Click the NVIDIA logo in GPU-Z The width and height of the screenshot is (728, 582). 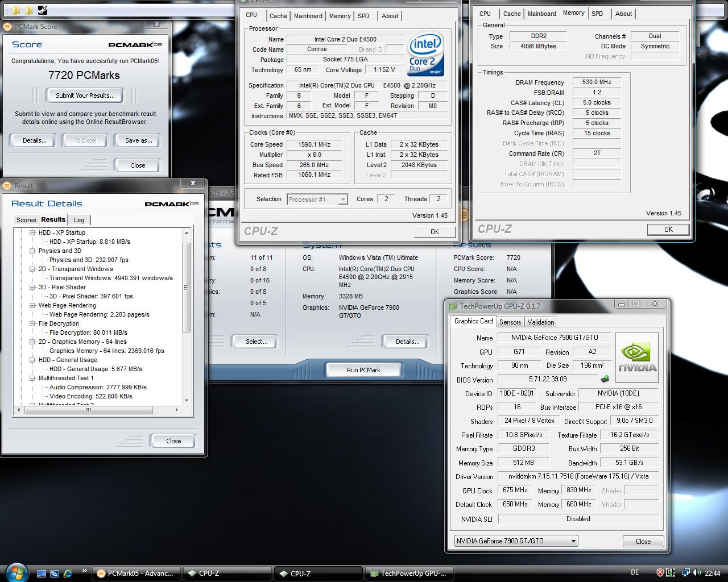[x=637, y=357]
